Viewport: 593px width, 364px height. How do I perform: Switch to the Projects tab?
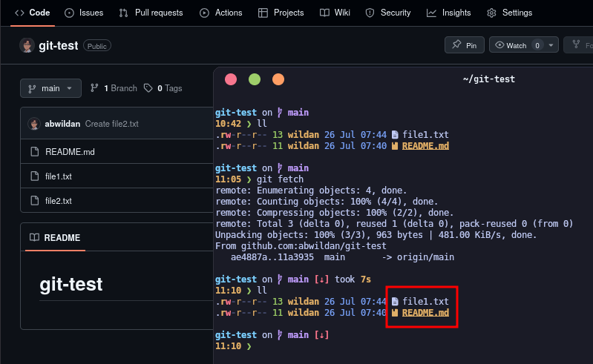pos(281,13)
